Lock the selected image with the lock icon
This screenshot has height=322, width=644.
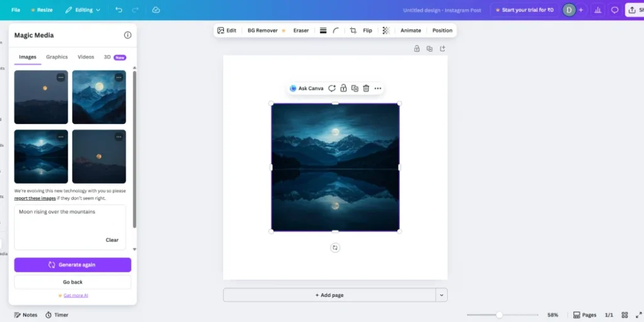[343, 88]
